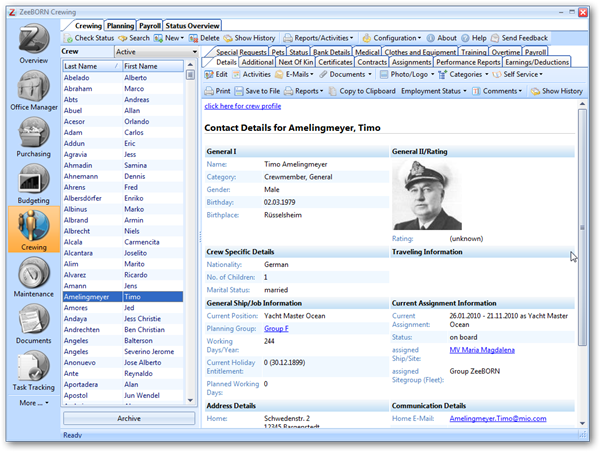This screenshot has height=452, width=600.
Task: Open the Bank Details tab
Action: 331,52
